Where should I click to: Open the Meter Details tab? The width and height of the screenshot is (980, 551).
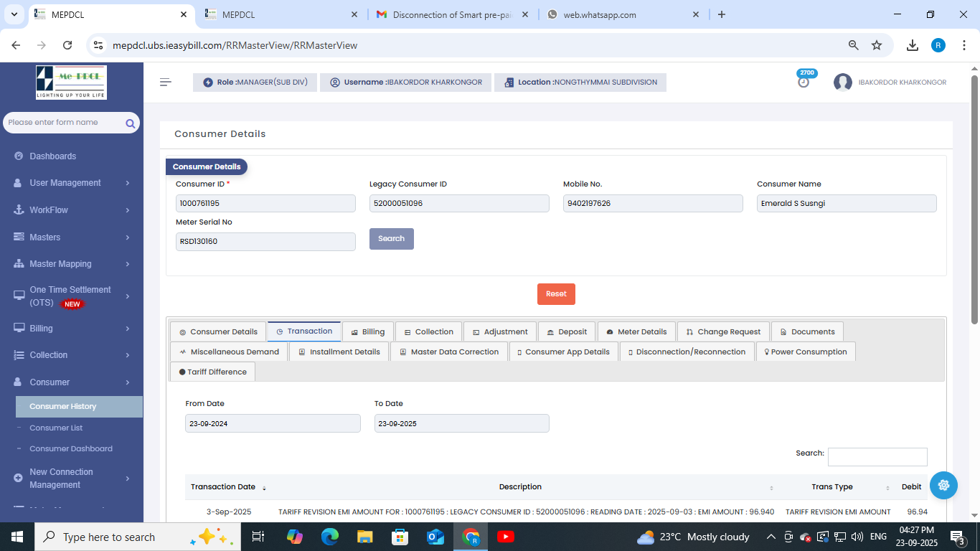[636, 331]
